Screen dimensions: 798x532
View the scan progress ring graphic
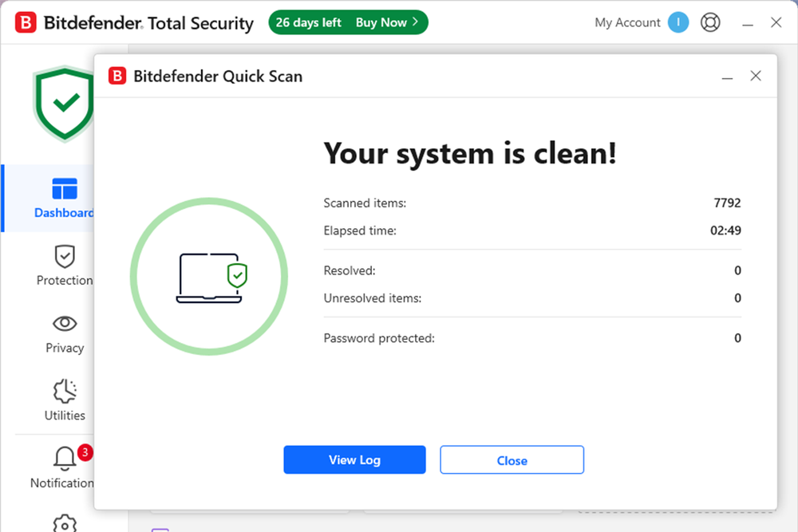[x=208, y=275]
